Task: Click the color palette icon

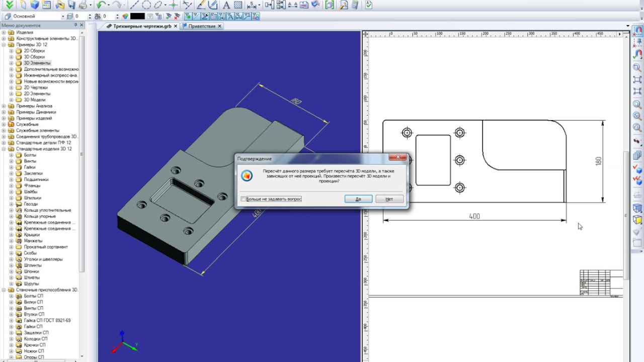Action: tap(125, 16)
